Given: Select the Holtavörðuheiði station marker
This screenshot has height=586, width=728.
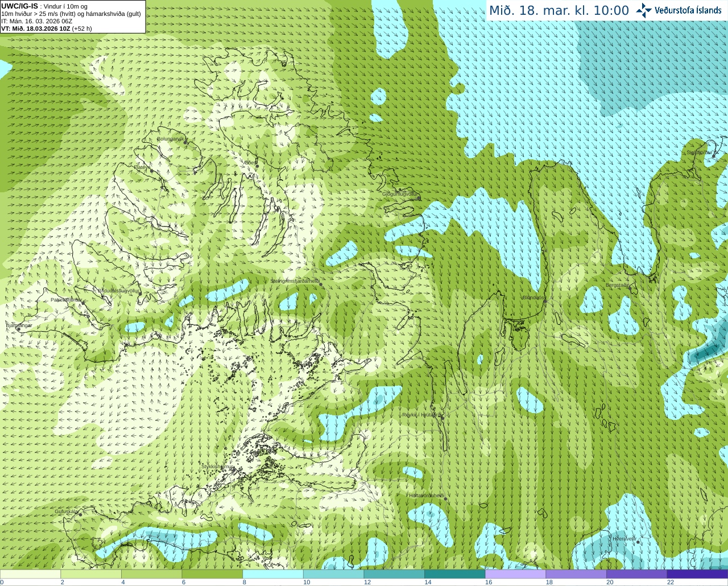Looking at the screenshot, I should tap(445, 499).
